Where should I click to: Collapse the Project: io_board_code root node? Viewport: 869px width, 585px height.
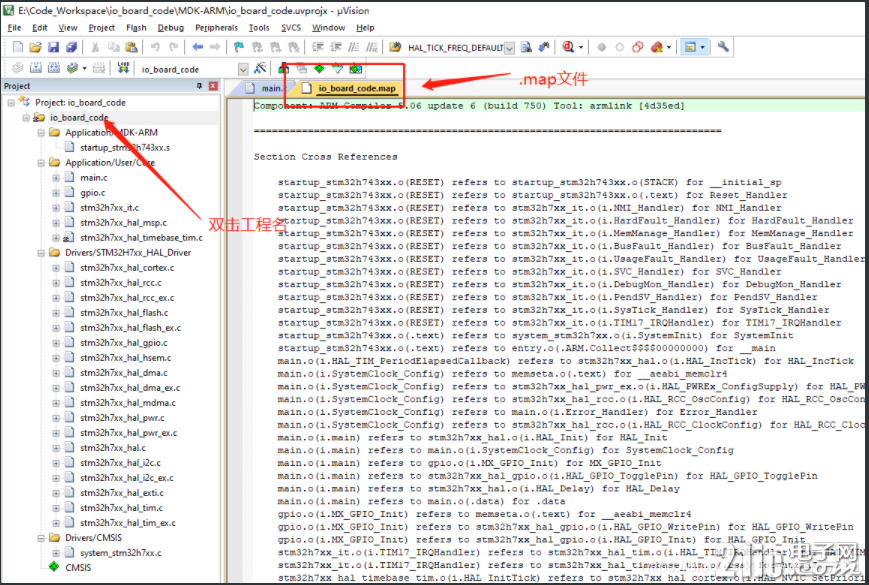point(11,102)
